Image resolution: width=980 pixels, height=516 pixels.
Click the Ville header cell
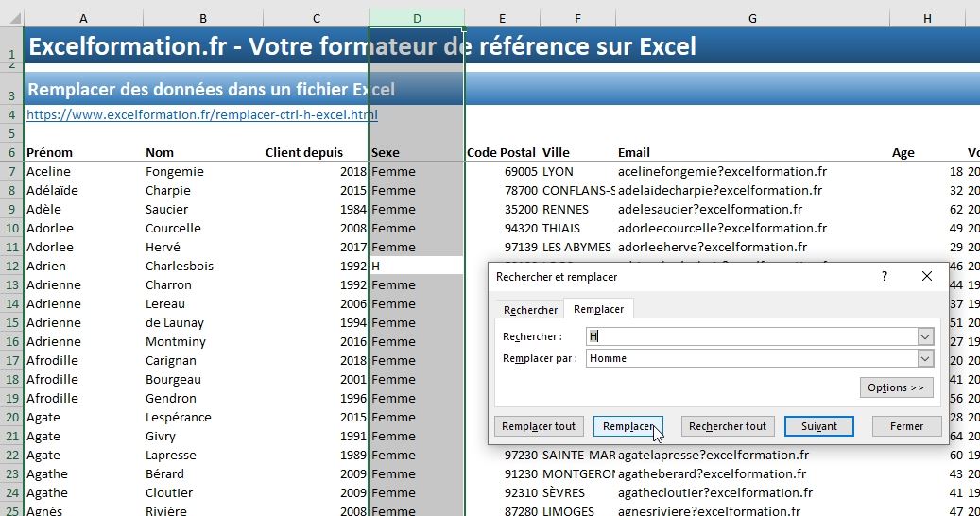(577, 152)
